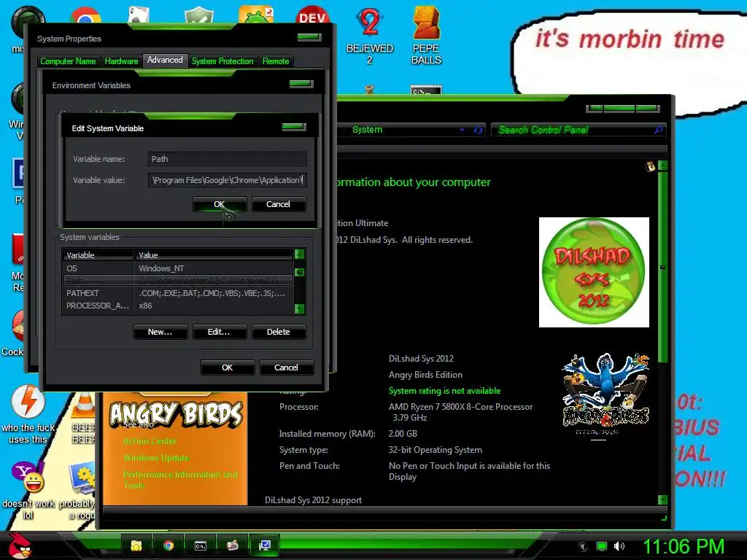Click the 11:06 PM taskbar clock
The height and width of the screenshot is (560, 747).
[684, 547]
